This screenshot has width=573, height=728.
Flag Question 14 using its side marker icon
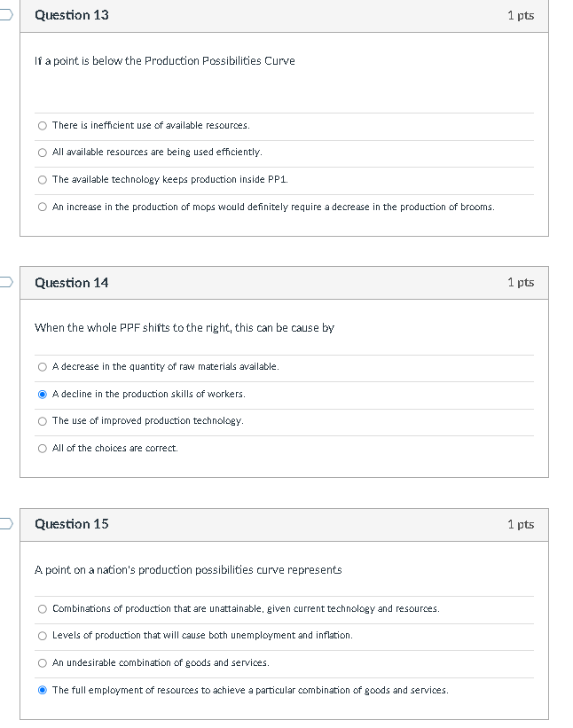[3, 281]
